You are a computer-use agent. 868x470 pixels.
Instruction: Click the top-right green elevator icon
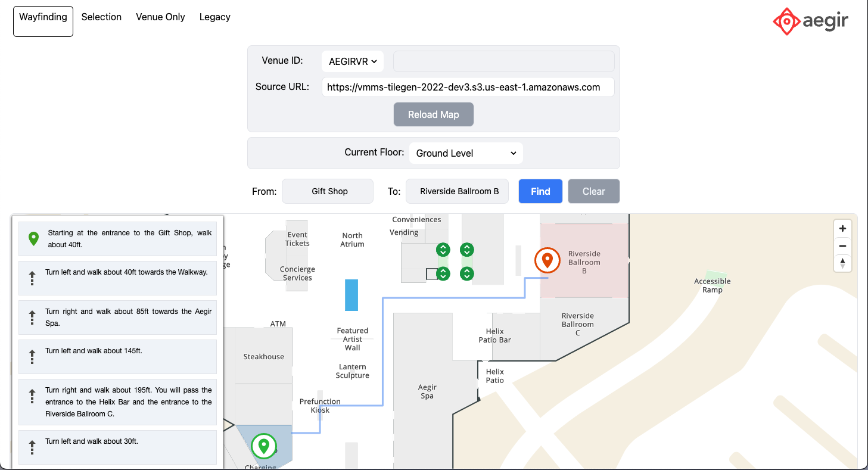point(467,250)
